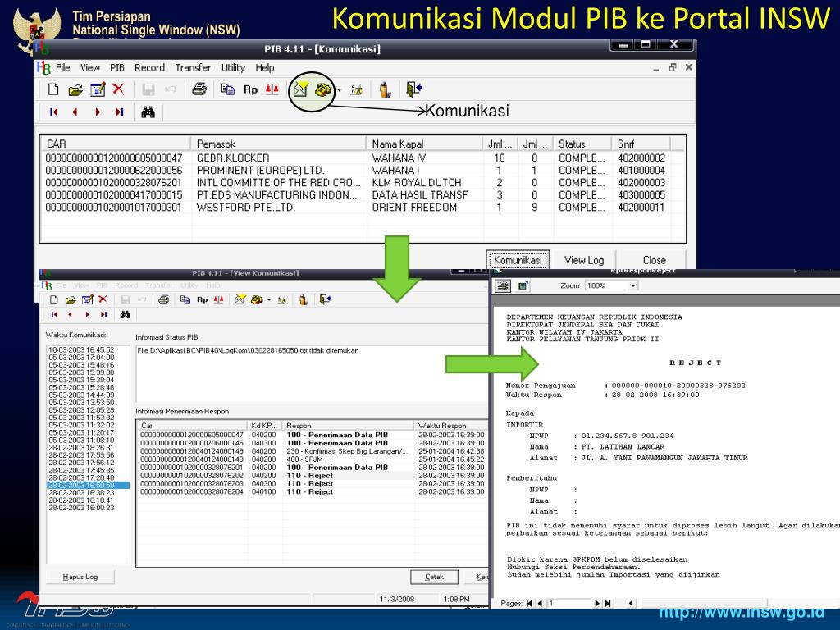The image size is (840, 630).
Task: Click the Cetak button
Action: (434, 577)
